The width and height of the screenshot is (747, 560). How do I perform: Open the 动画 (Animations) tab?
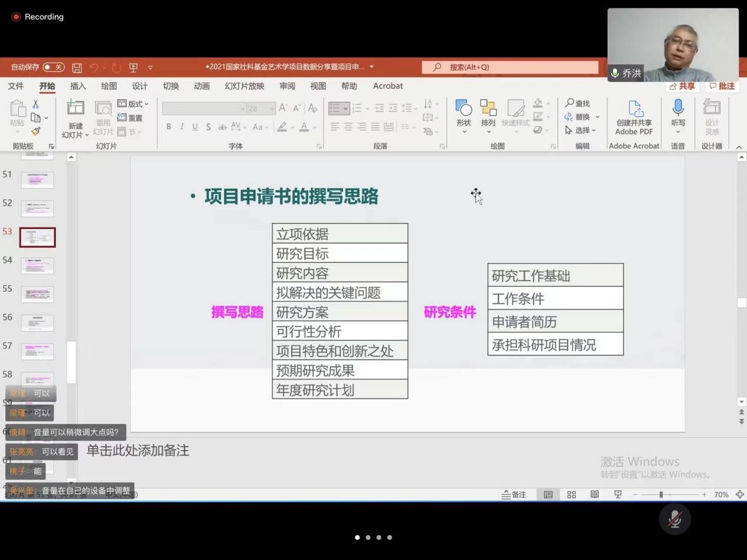202,86
